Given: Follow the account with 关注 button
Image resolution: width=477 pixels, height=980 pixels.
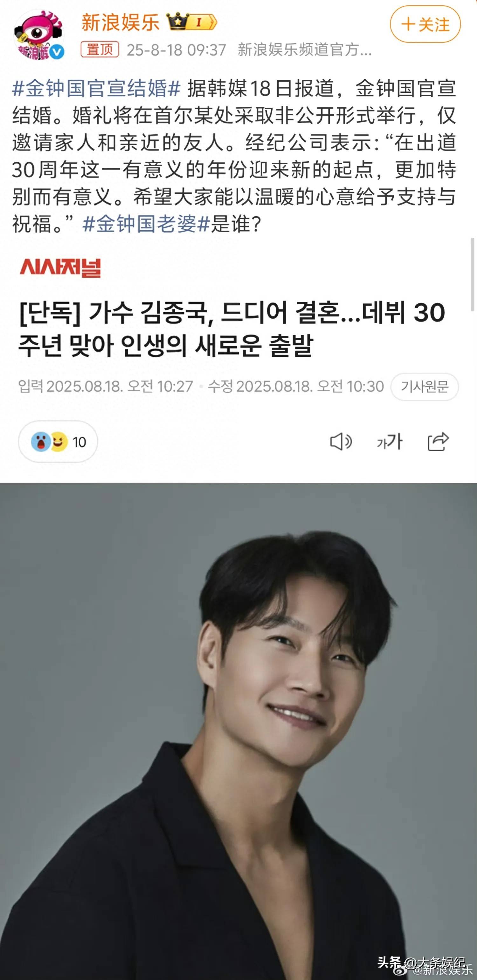Looking at the screenshot, I should tap(425, 25).
